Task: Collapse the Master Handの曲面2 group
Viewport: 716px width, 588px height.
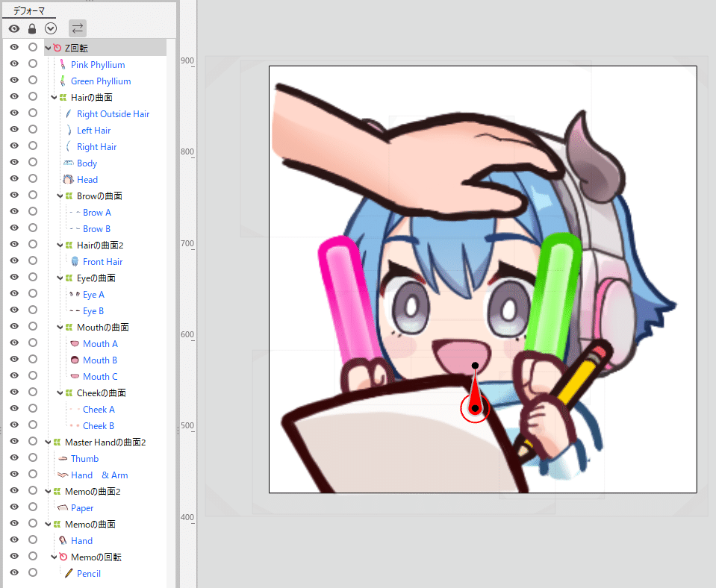Action: pyautogui.click(x=48, y=442)
